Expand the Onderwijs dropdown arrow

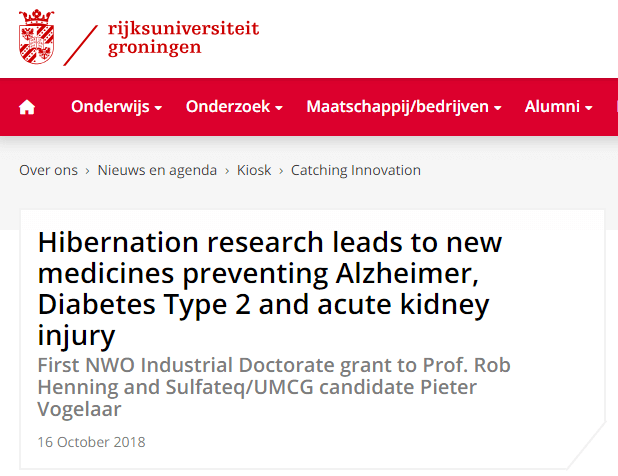158,108
